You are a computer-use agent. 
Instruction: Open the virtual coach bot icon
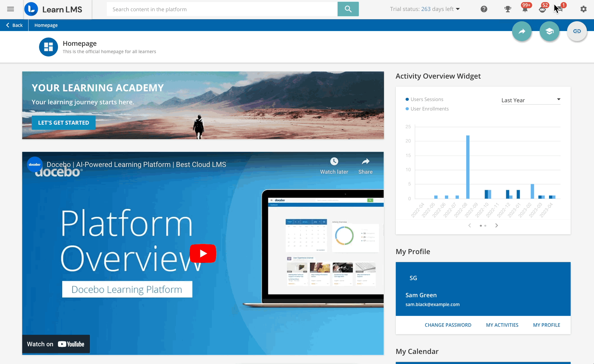tap(542, 9)
